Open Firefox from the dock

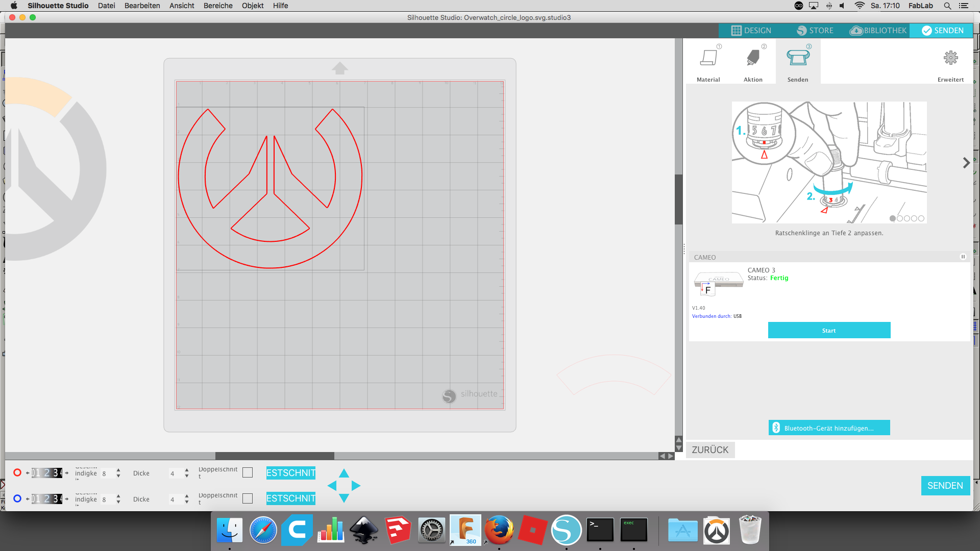click(499, 531)
